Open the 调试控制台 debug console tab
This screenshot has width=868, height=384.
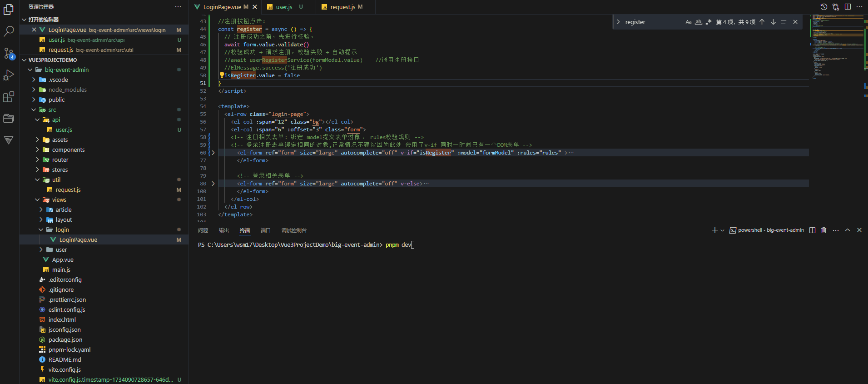294,230
